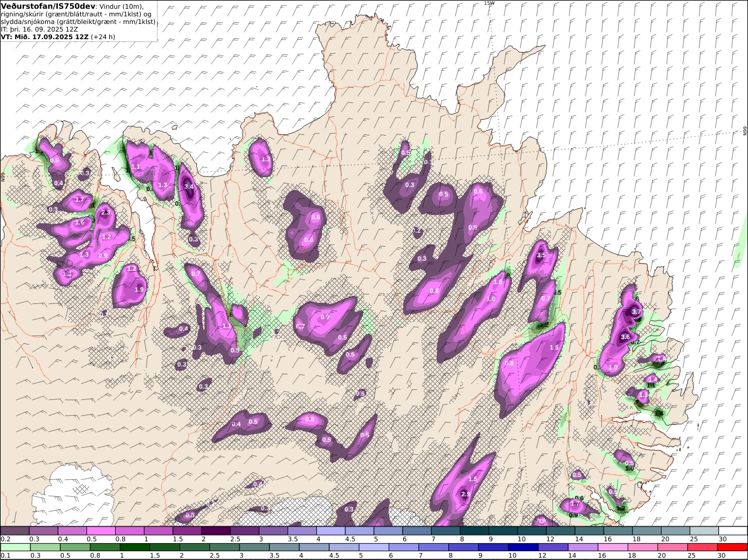748x560 pixels.
Task: Click the bright red swatch in bottom legend
Action: [x=734, y=547]
